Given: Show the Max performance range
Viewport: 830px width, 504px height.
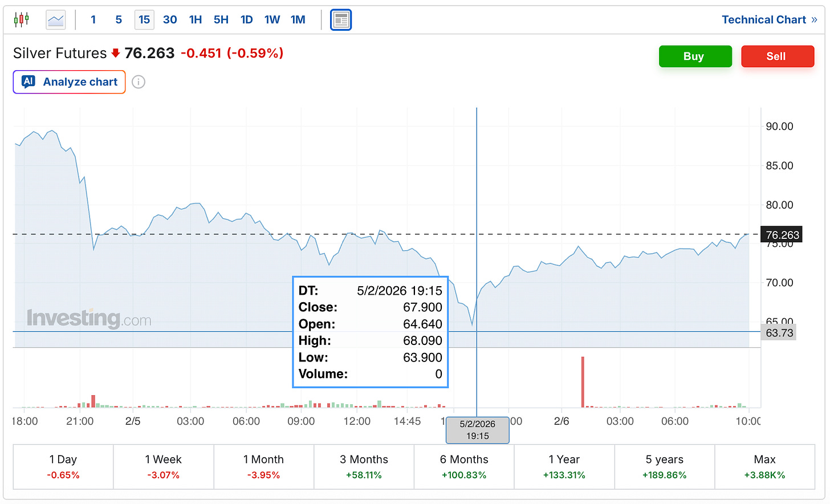Looking at the screenshot, I should click(764, 467).
